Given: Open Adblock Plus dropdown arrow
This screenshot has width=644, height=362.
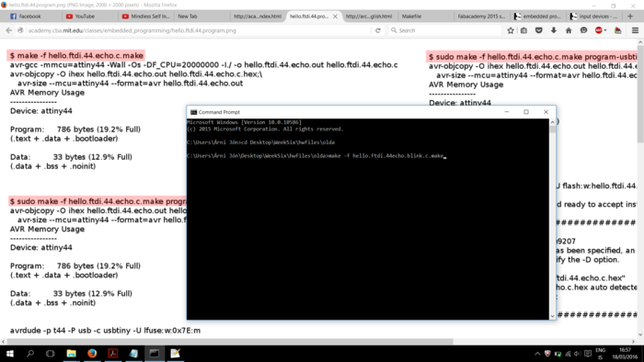Looking at the screenshot, I should click(605, 30).
